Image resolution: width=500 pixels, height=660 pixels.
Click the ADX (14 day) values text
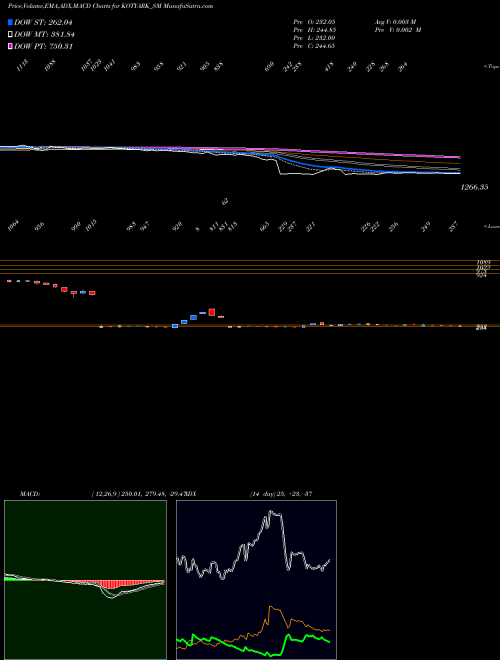281,494
